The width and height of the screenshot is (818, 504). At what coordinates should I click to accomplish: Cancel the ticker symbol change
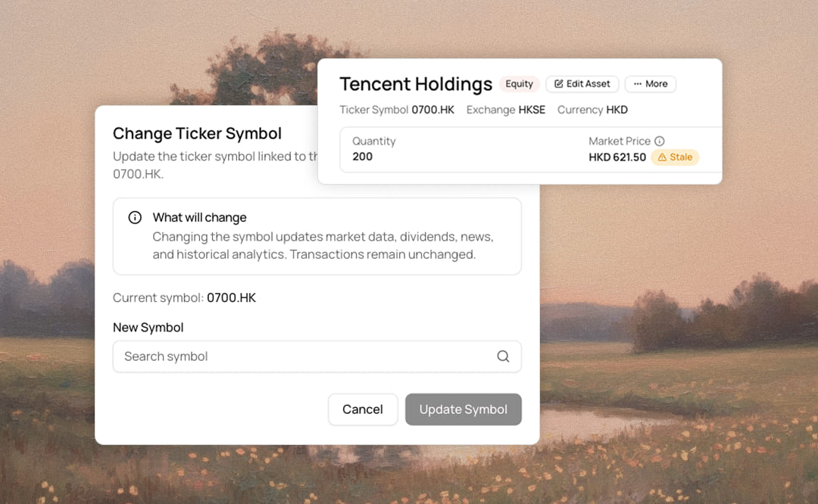pos(363,409)
